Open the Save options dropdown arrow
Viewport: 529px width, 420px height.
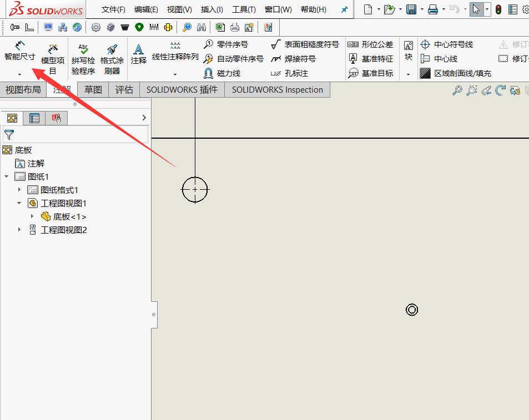coord(422,9)
